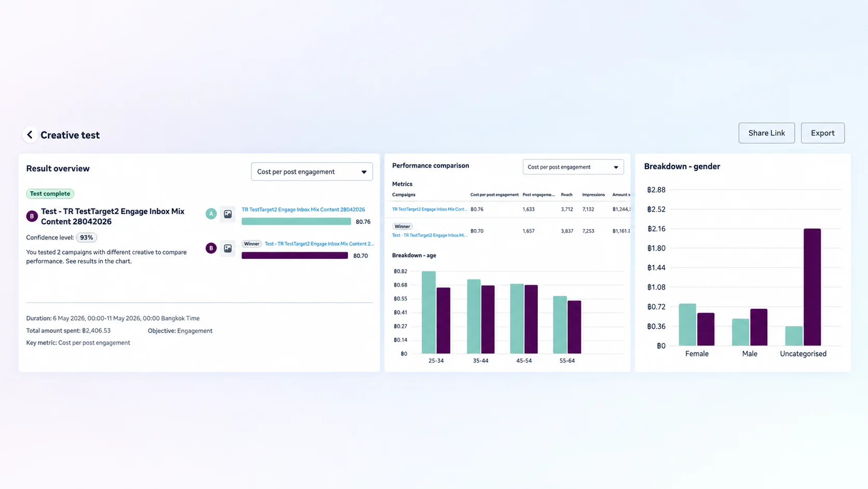Click the 7,253 impressions cell

pos(588,231)
